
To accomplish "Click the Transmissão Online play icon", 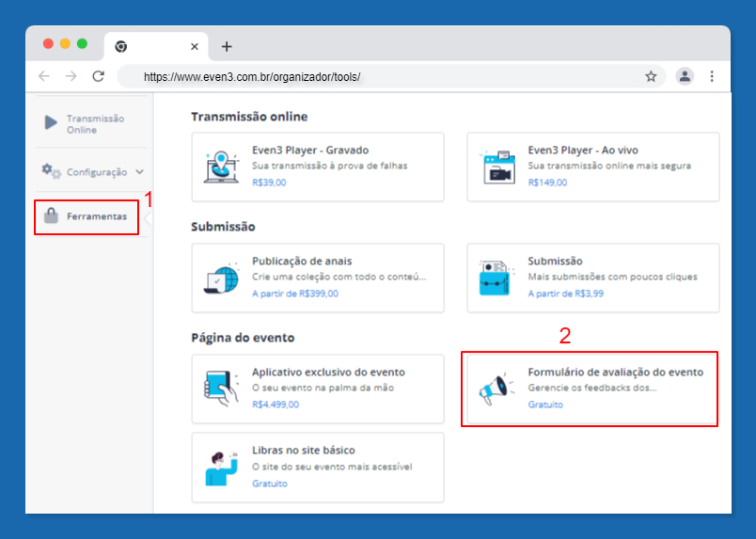I will pos(51,122).
